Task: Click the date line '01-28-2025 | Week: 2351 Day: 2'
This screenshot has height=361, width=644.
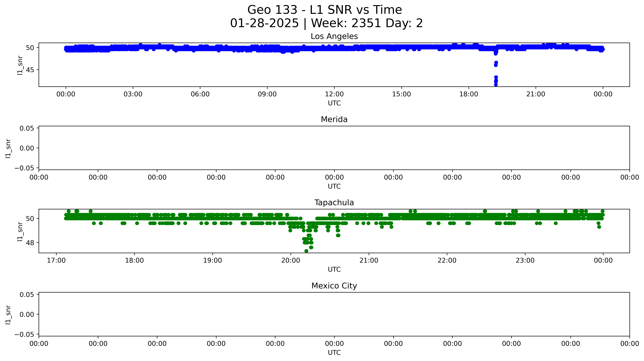Action: (x=326, y=23)
